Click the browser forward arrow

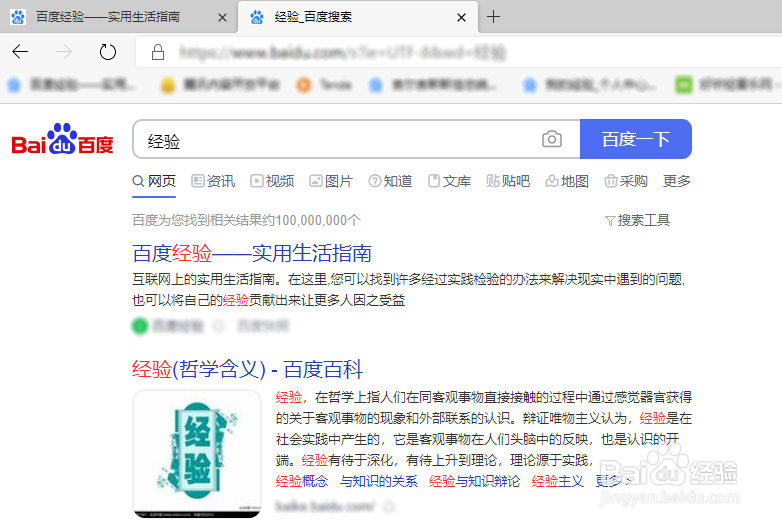pyautogui.click(x=63, y=51)
